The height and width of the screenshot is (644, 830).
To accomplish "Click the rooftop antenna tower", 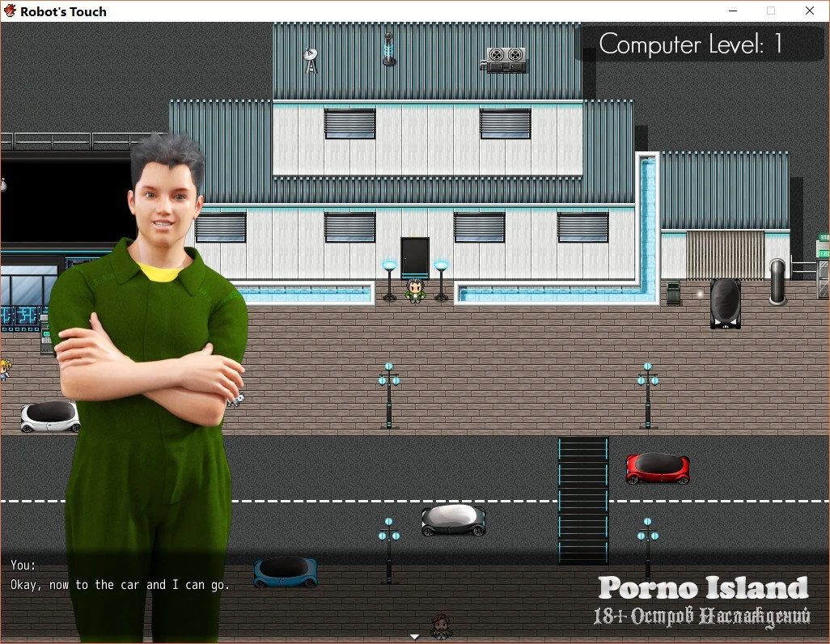I will tap(389, 49).
